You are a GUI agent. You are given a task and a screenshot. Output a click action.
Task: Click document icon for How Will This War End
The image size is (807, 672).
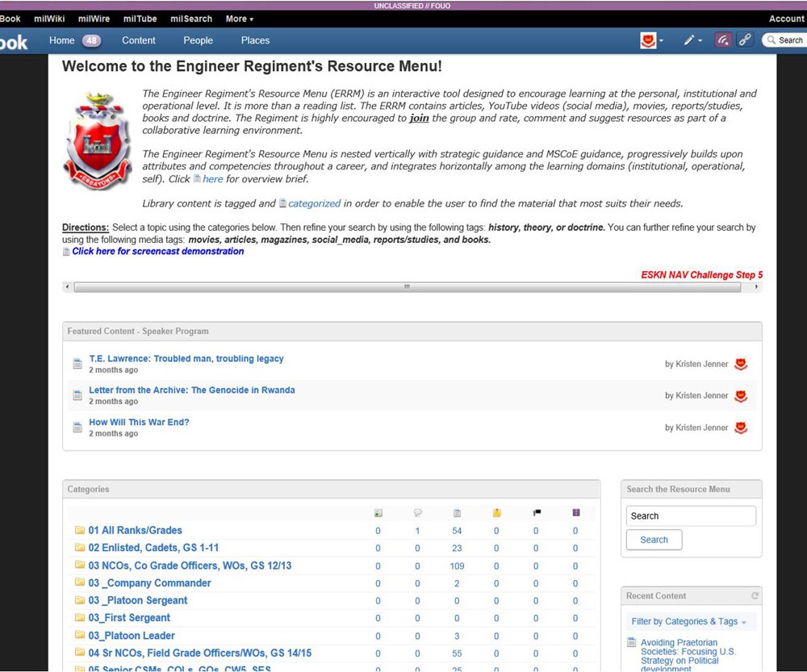coord(77,427)
